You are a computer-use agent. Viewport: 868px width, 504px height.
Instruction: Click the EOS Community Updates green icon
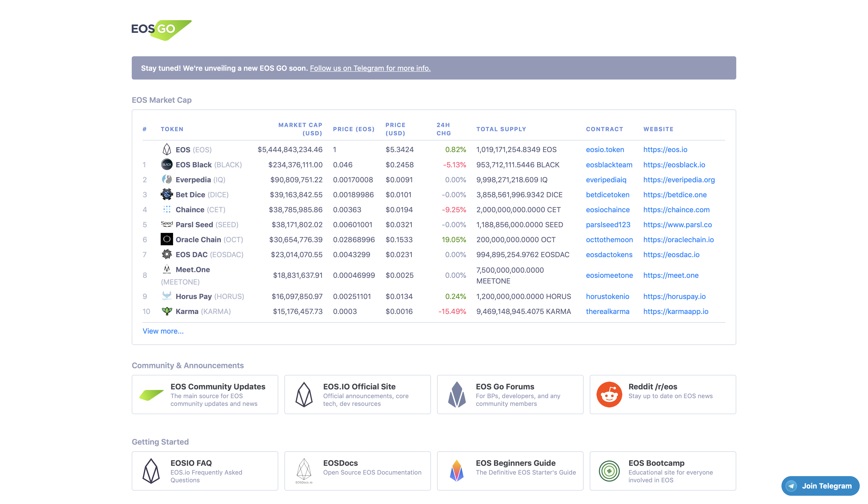pos(152,395)
